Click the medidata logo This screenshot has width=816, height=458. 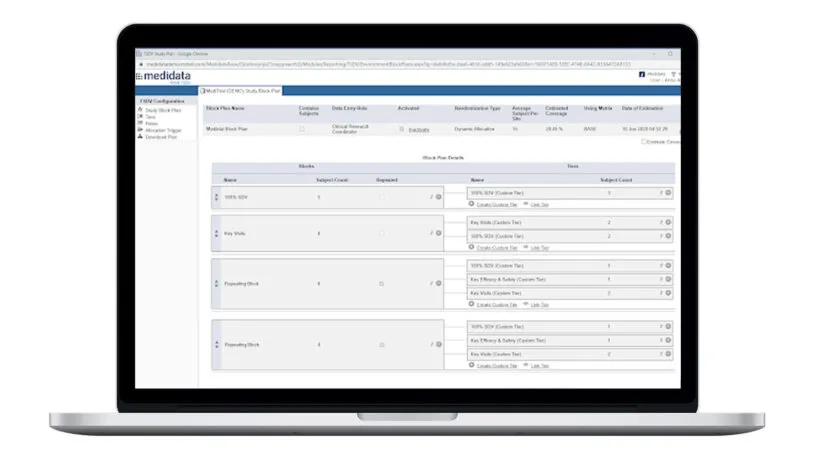[164, 76]
